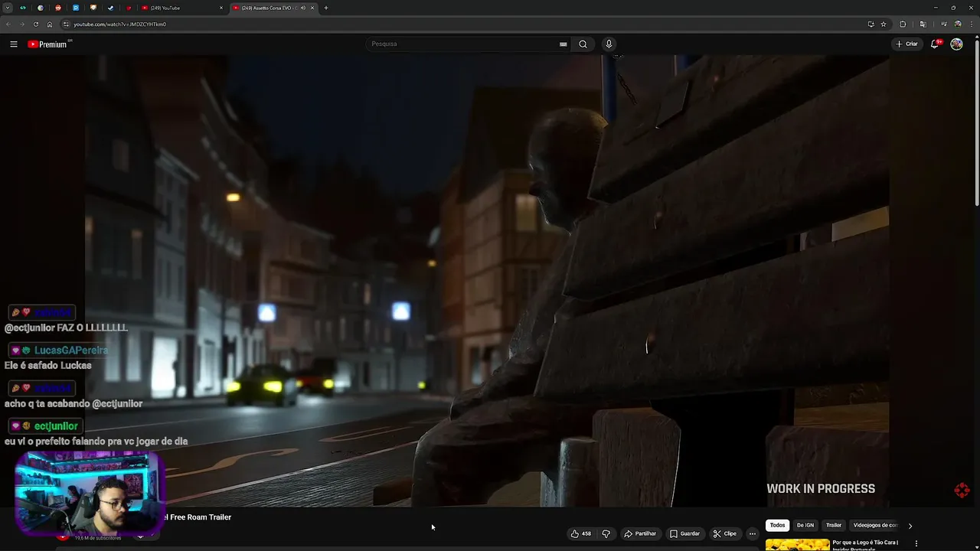Share video via Partilhar button

tap(640, 533)
